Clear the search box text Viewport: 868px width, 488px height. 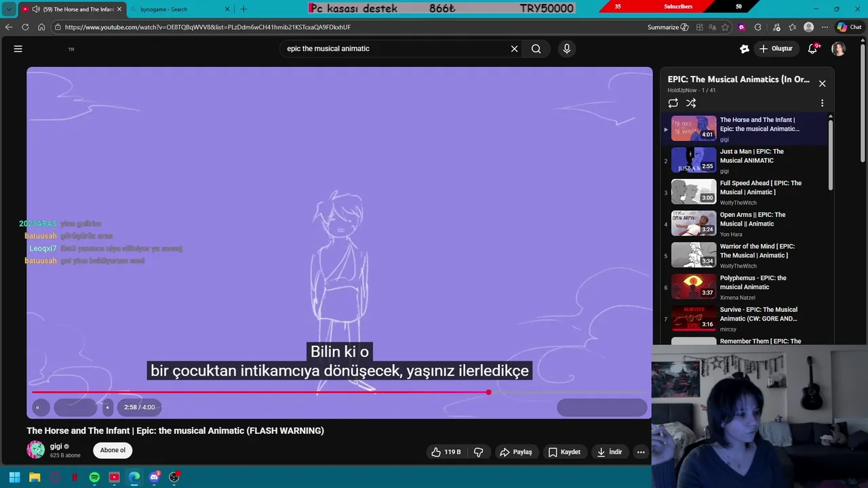coord(514,49)
